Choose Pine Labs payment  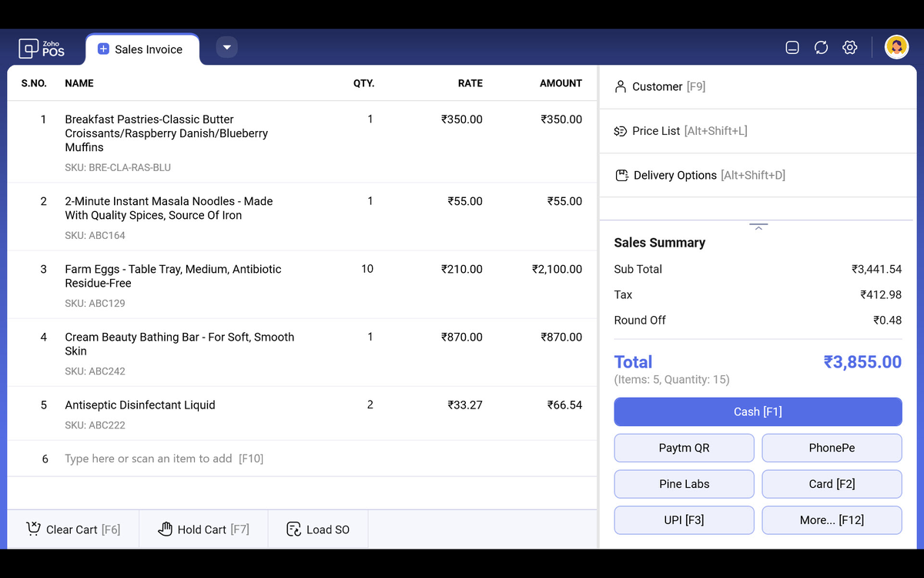(x=684, y=484)
